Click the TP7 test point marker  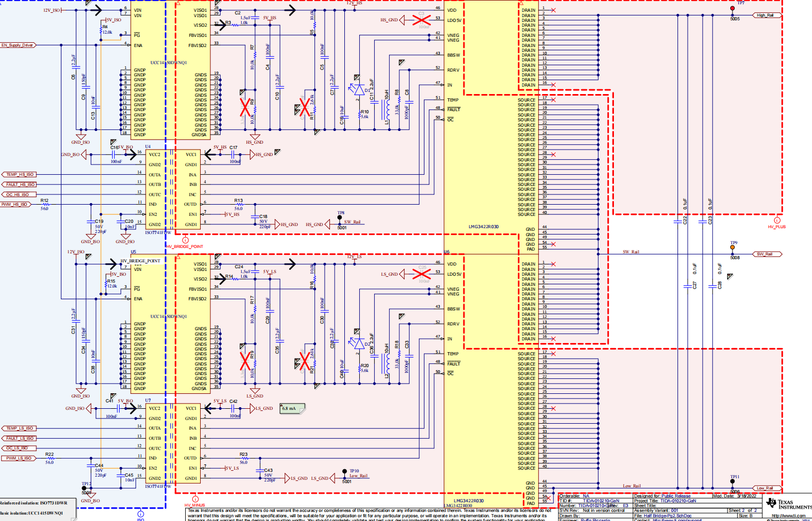point(732,9)
